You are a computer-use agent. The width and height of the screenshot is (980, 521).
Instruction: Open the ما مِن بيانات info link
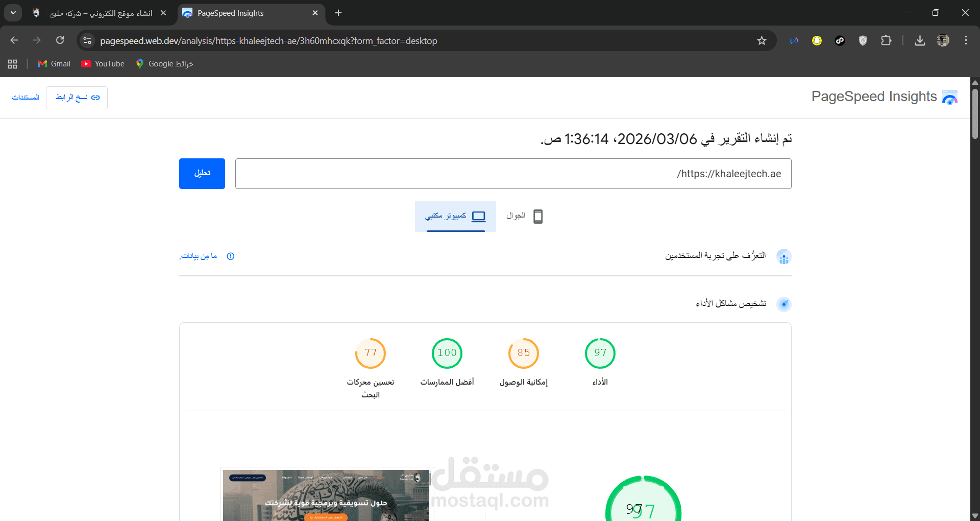point(207,256)
